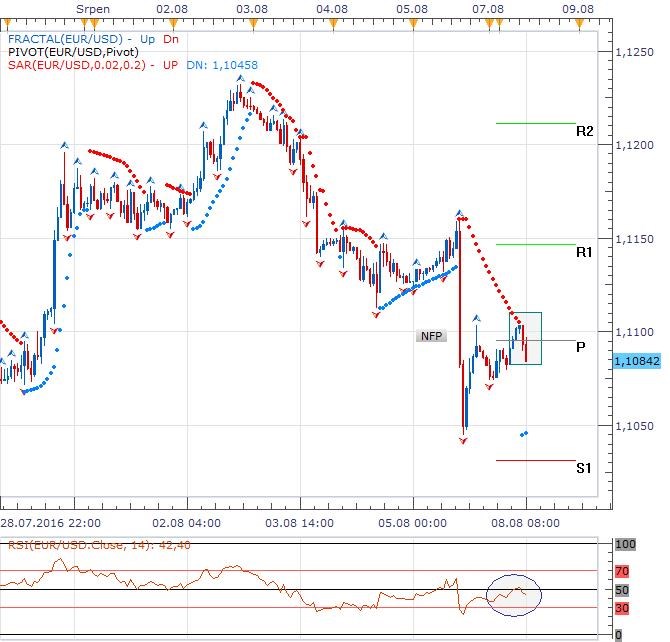Click the orange marker below 04.08 date
Viewport: 670px width, 642px height.
(x=331, y=23)
